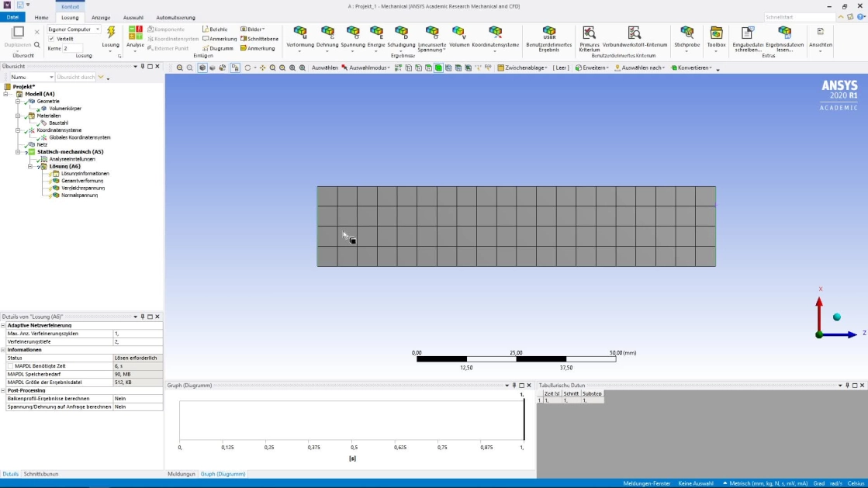
Task: Switch to the Schnittebenen tab
Action: pos(41,474)
